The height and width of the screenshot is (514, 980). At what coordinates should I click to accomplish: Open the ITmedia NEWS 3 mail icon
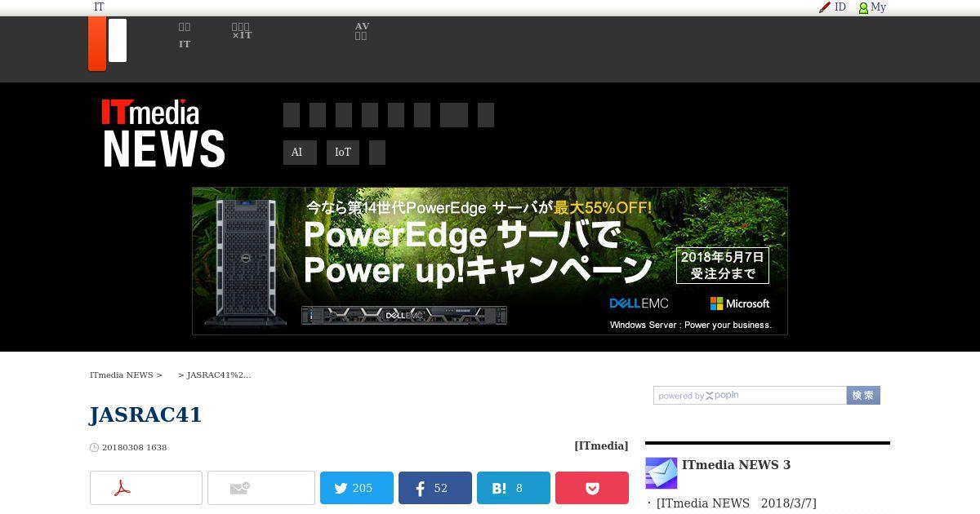(661, 473)
